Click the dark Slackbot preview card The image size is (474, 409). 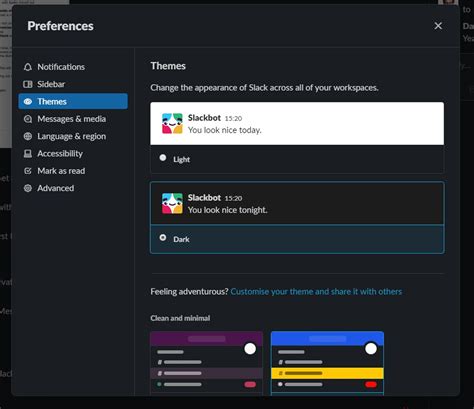click(297, 203)
